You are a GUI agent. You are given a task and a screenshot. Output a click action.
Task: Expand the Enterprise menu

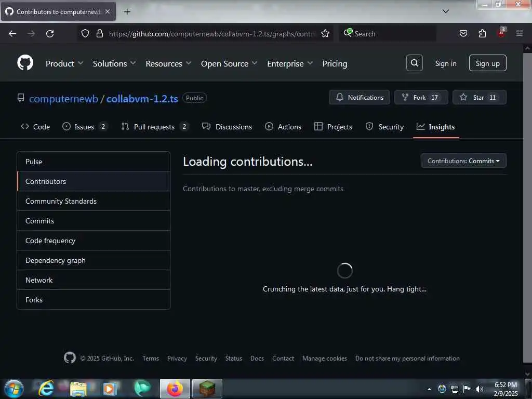point(290,63)
